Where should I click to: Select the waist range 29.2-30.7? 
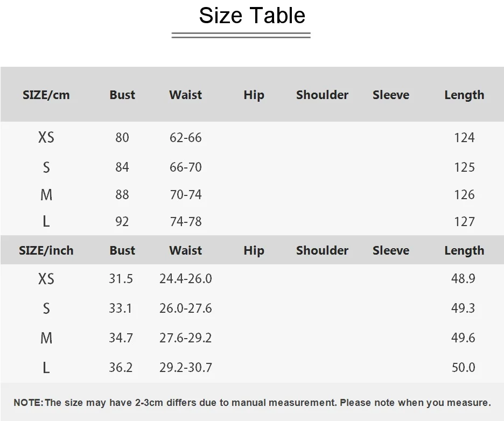(x=185, y=367)
